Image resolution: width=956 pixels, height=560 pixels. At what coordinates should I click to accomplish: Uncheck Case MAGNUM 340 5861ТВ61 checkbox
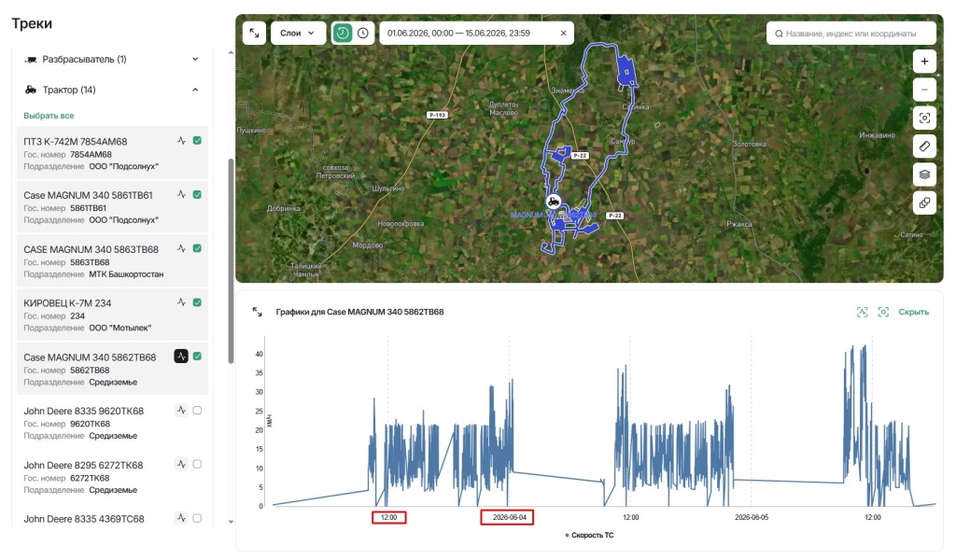197,194
